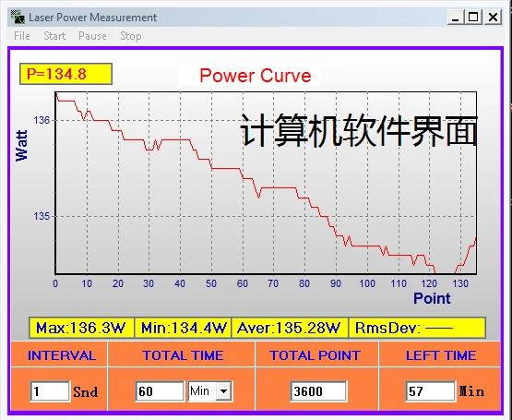Click the left time field showing 57
This screenshot has width=512, height=420.
(x=431, y=390)
